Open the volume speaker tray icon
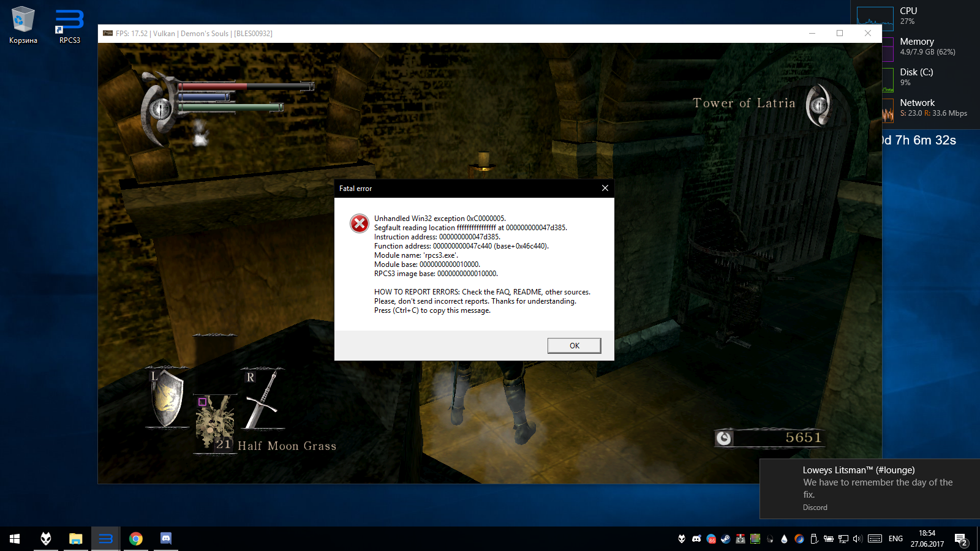 (858, 539)
